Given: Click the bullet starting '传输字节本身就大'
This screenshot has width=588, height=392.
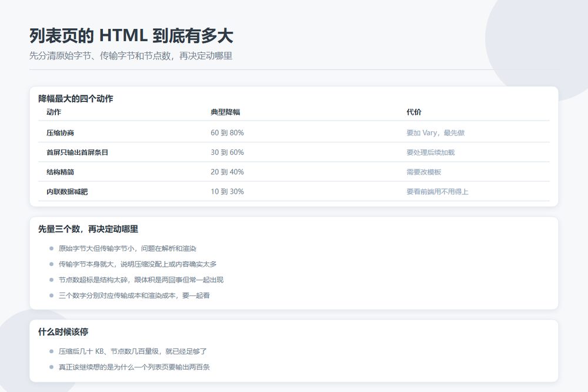Looking at the screenshot, I should (138, 264).
